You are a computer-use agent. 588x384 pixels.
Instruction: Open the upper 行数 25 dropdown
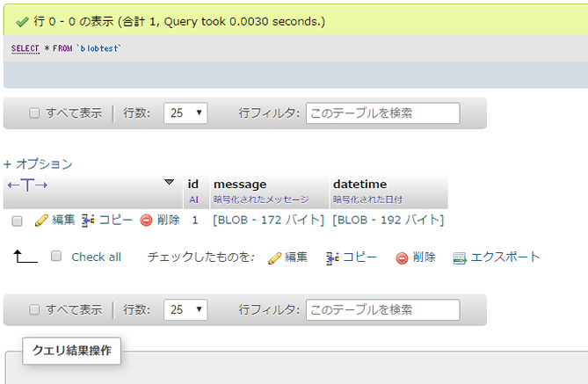click(185, 112)
